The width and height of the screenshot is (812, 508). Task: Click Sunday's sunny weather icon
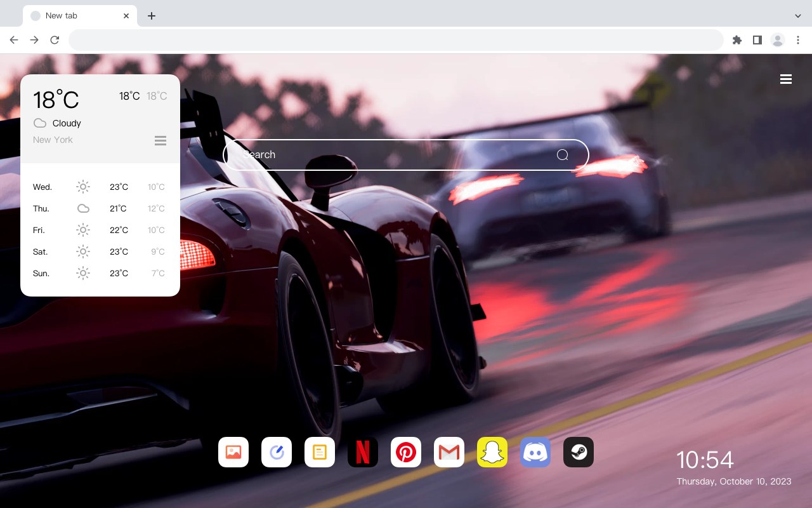click(83, 273)
